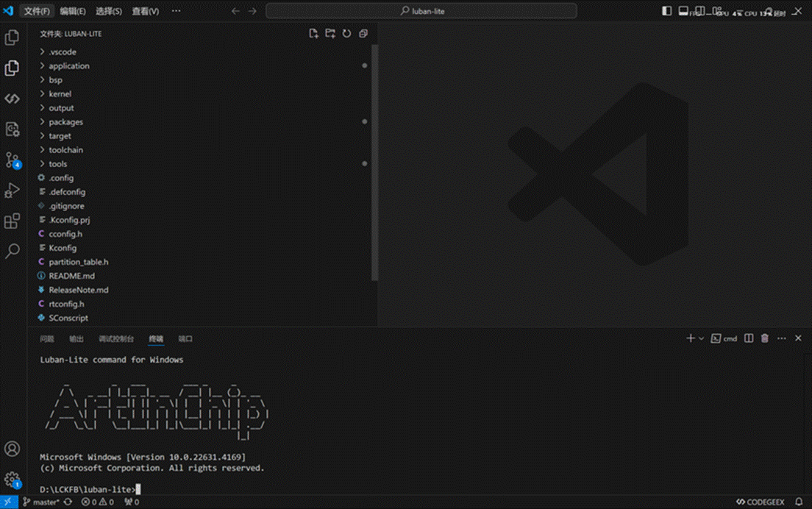The width and height of the screenshot is (812, 509).
Task: Open terminal panel more actions ellipsis
Action: click(781, 338)
